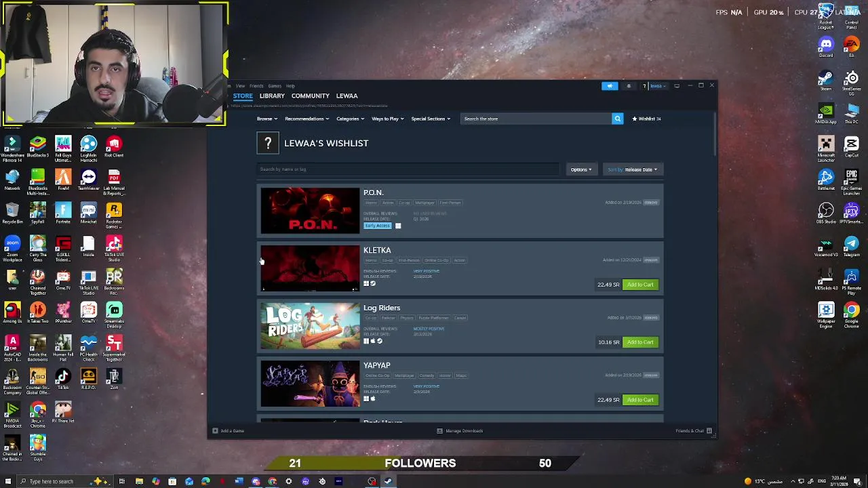Launch R.E.P.O. desktop shortcut
Image resolution: width=868 pixels, height=488 pixels.
88,380
